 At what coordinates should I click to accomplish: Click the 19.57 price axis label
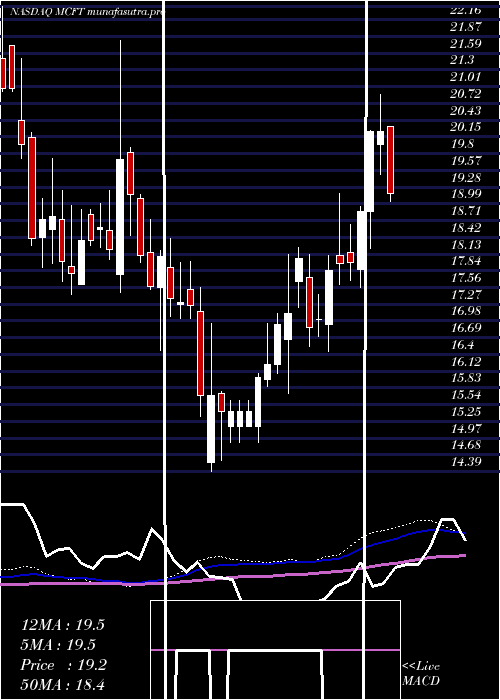(x=466, y=161)
